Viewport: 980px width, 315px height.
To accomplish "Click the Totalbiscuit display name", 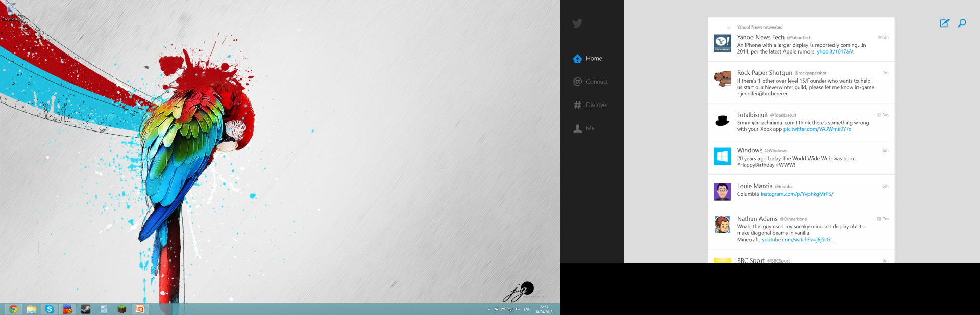I will (752, 115).
